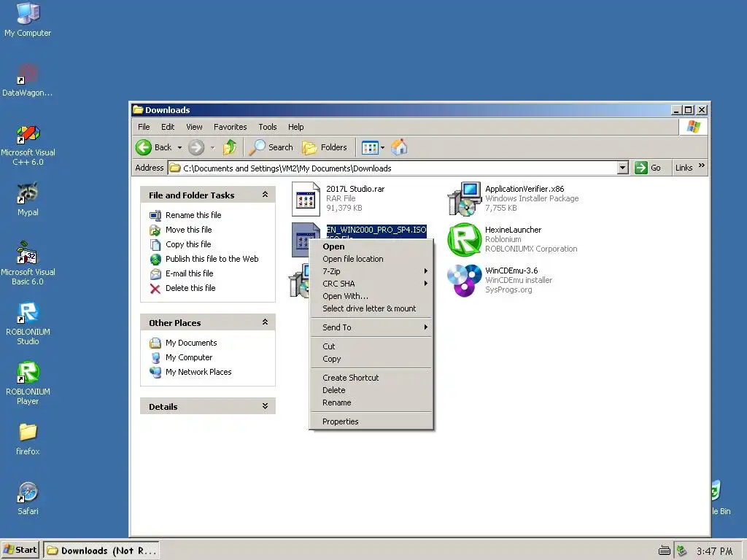Select 2017L Studio.rar file icon

306,199
